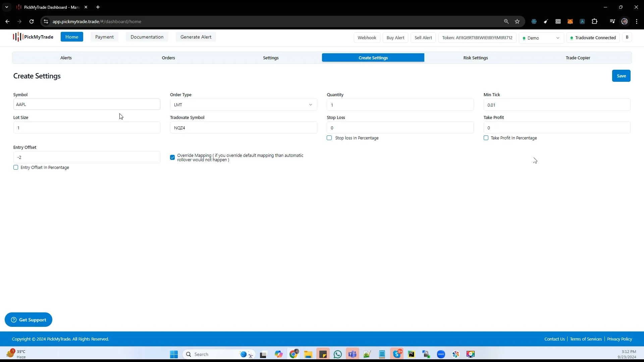Switch to the Orders tab

click(x=168, y=58)
